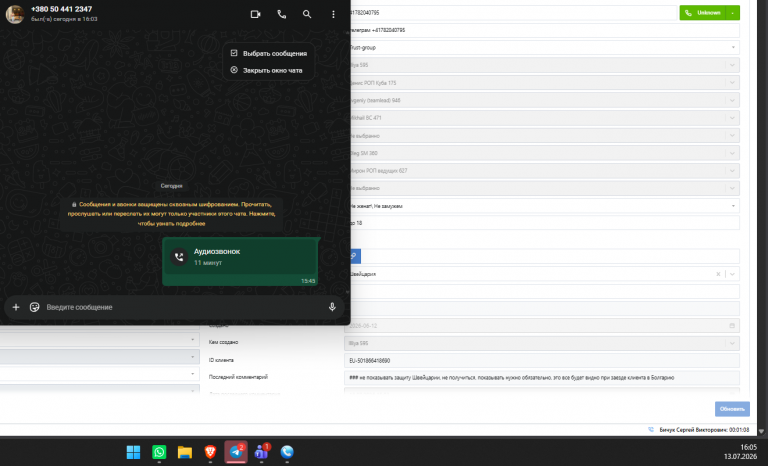Click the blue link icon button
The image size is (768, 466).
tap(355, 256)
